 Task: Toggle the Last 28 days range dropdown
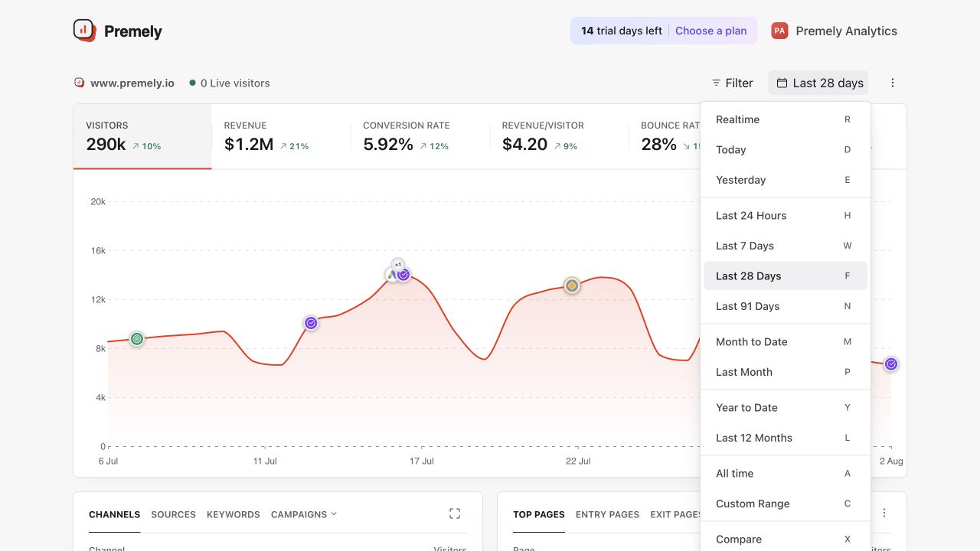click(x=819, y=83)
